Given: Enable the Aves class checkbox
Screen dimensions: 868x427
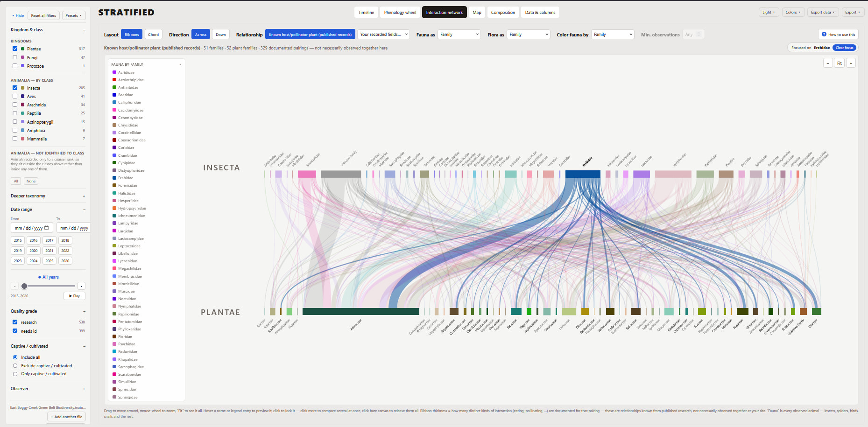Looking at the screenshot, I should coord(15,96).
